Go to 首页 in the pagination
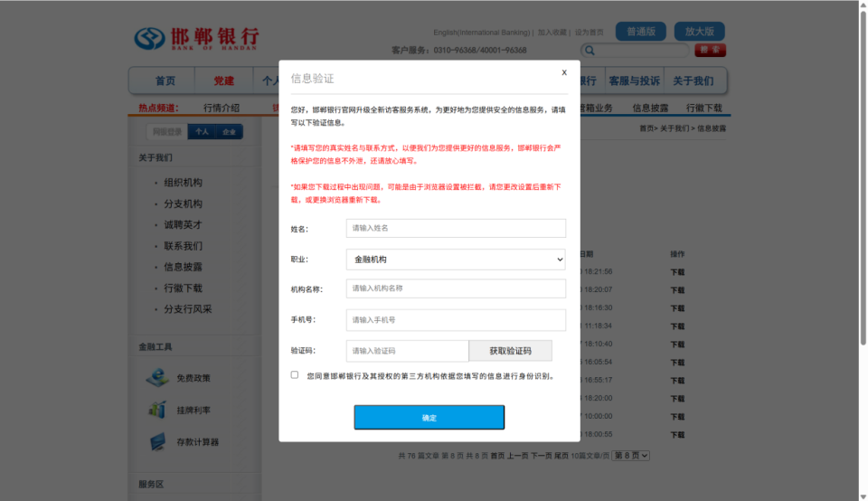Image resolution: width=868 pixels, height=501 pixels. point(497,456)
